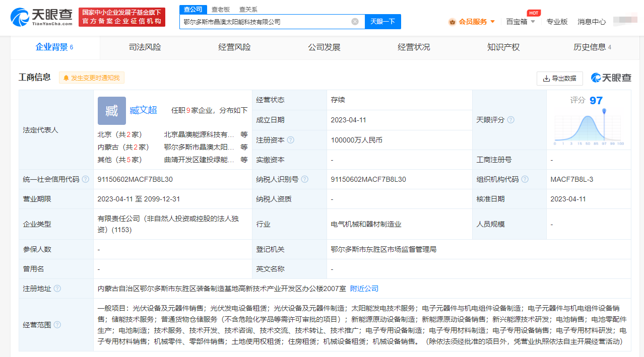Click the crown icon beside 会员服务

click(452, 22)
